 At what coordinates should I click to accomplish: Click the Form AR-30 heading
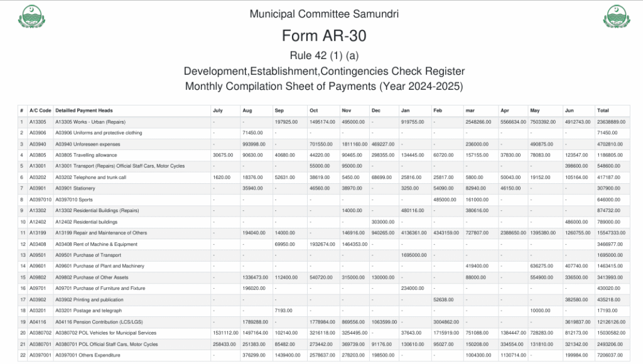pos(323,35)
